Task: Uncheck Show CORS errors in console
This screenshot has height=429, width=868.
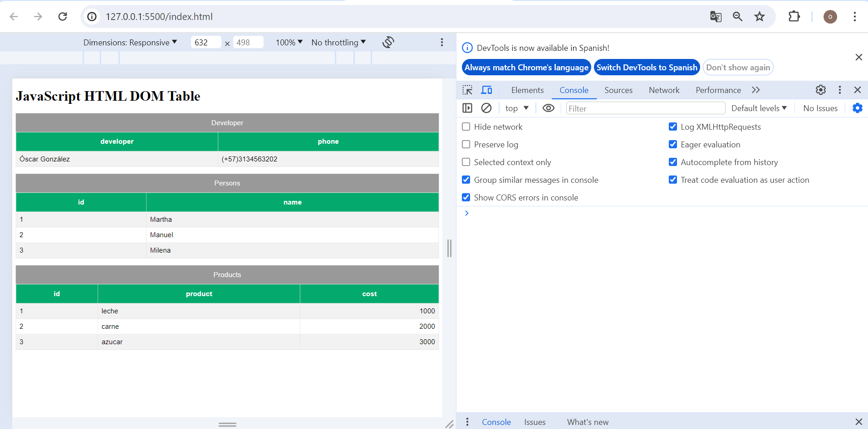Action: coord(466,197)
